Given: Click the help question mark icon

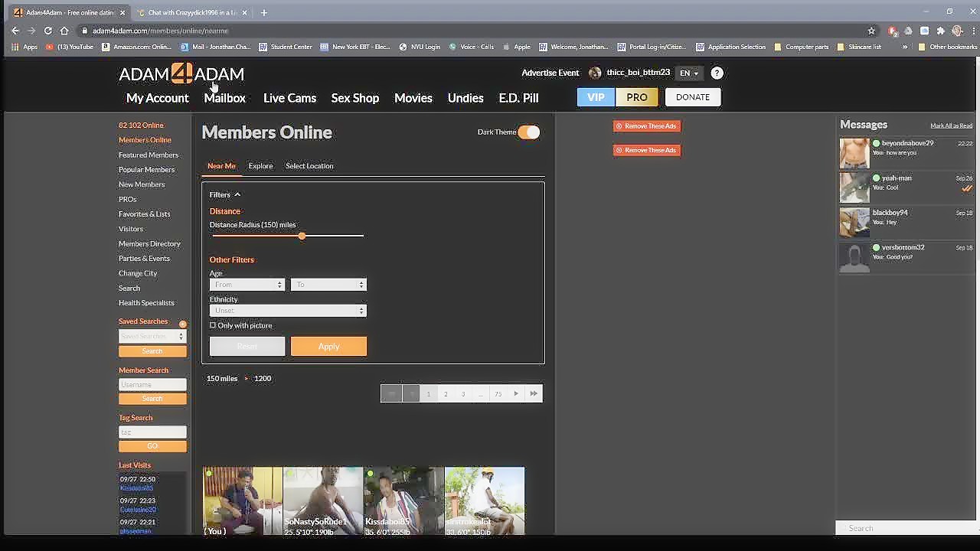Looking at the screenshot, I should 717,73.
